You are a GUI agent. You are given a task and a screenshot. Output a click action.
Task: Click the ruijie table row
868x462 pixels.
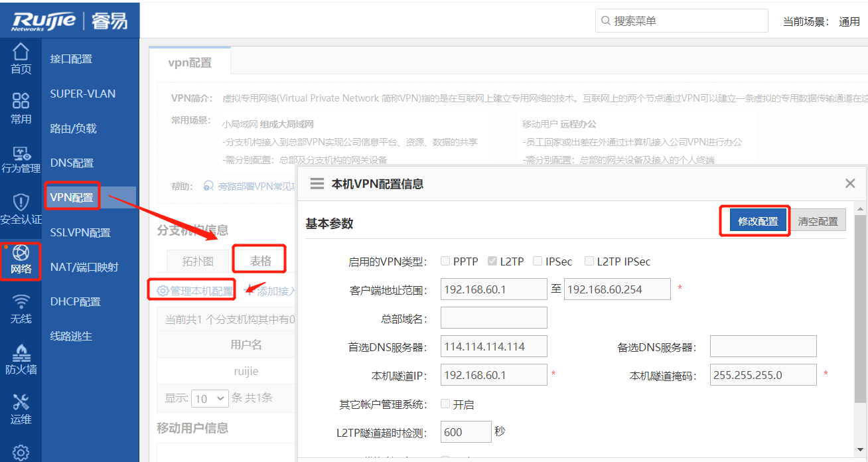click(x=226, y=371)
